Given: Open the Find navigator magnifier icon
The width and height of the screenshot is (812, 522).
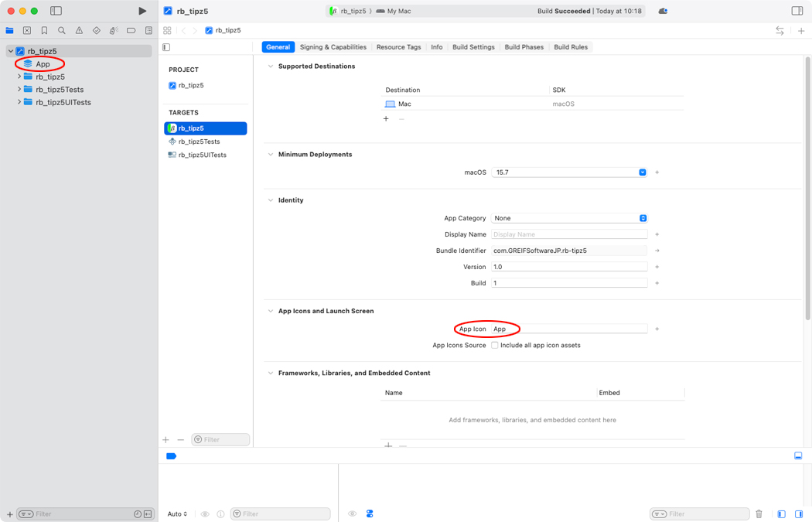Looking at the screenshot, I should [x=62, y=31].
